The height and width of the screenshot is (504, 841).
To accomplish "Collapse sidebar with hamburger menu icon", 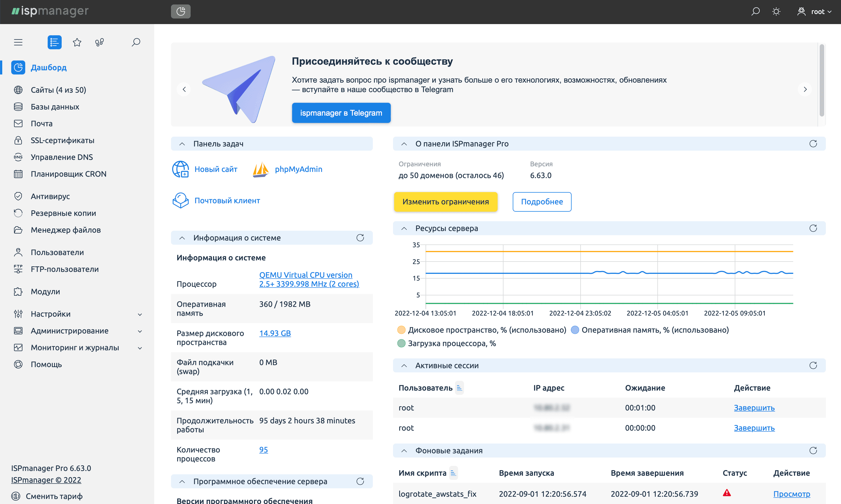I will point(18,43).
